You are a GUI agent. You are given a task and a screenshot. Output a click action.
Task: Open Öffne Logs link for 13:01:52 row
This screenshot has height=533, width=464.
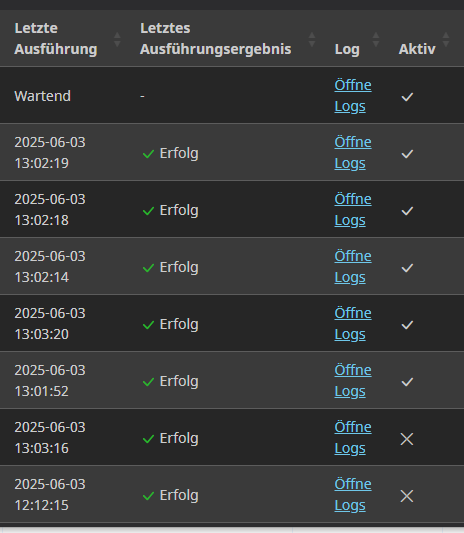coord(353,380)
